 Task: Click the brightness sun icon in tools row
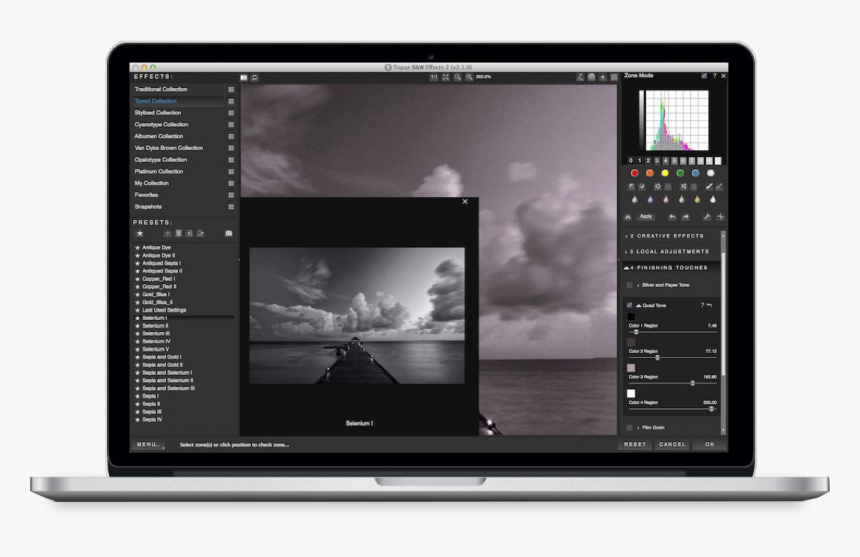(x=657, y=187)
